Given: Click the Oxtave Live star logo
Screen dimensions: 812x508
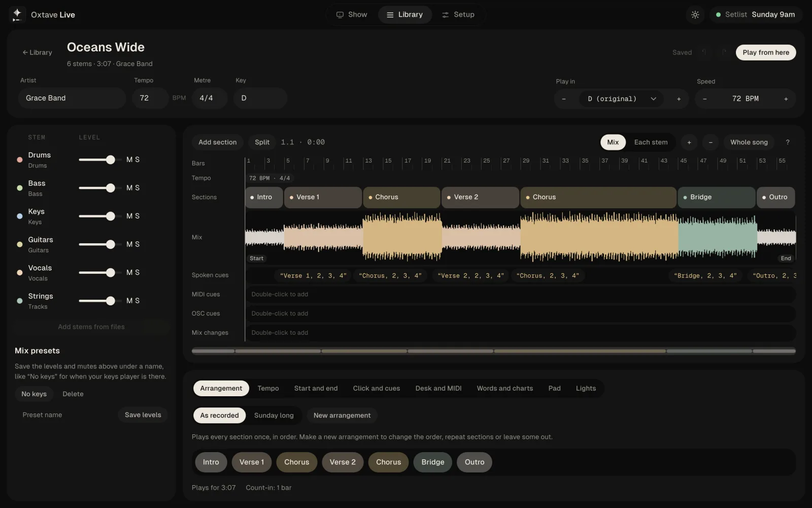Looking at the screenshot, I should (x=17, y=14).
